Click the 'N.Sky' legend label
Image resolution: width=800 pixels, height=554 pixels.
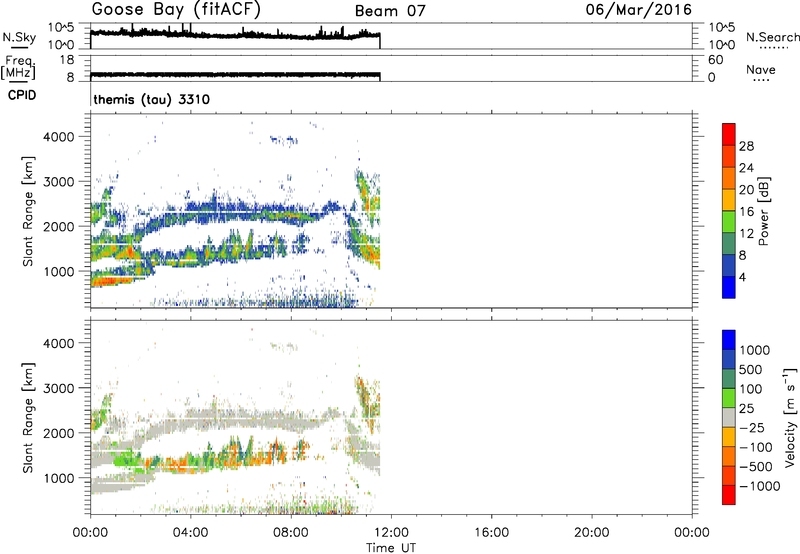[x=19, y=37]
